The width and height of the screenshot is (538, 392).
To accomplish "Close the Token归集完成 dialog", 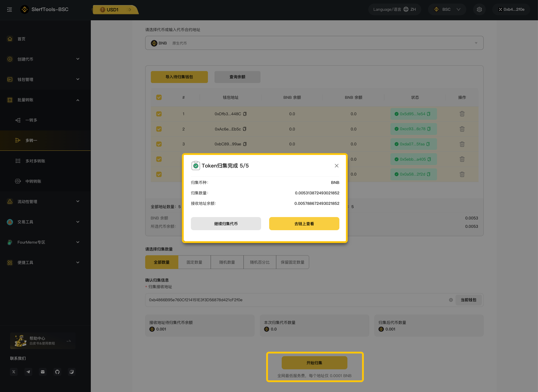I will point(336,166).
